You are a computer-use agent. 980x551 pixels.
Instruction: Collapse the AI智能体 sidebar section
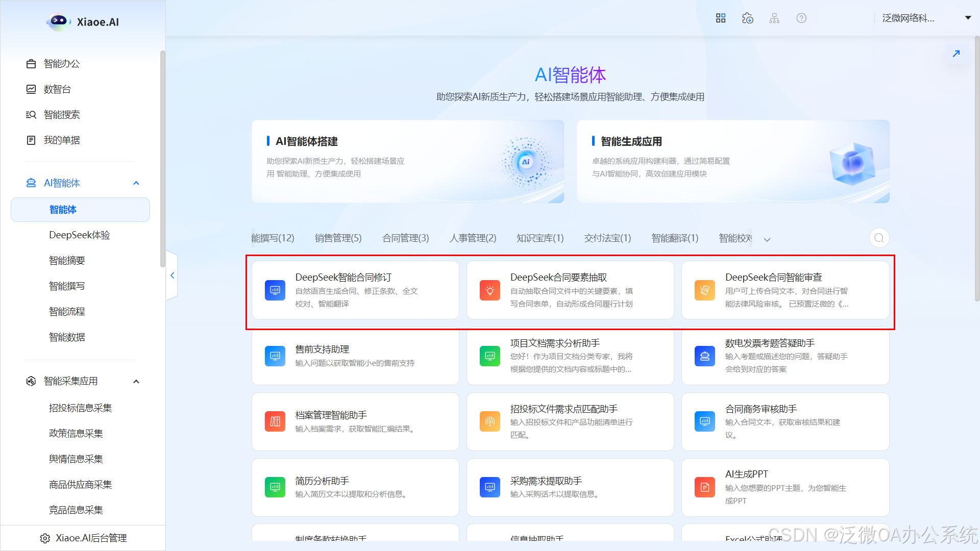click(x=136, y=183)
